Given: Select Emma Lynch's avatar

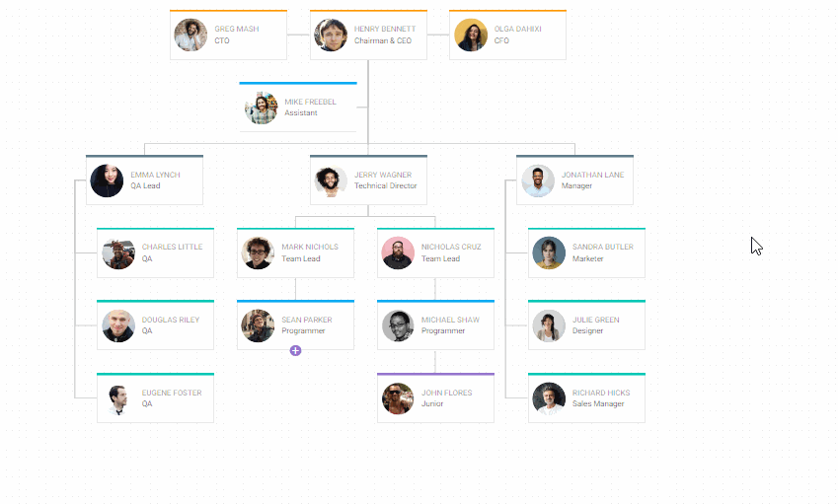Looking at the screenshot, I should (107, 180).
